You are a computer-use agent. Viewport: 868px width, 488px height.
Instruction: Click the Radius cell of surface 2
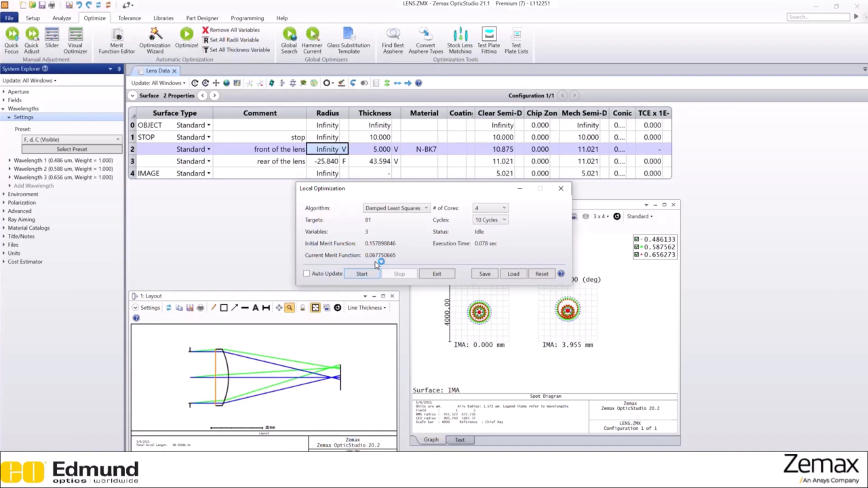(x=328, y=149)
